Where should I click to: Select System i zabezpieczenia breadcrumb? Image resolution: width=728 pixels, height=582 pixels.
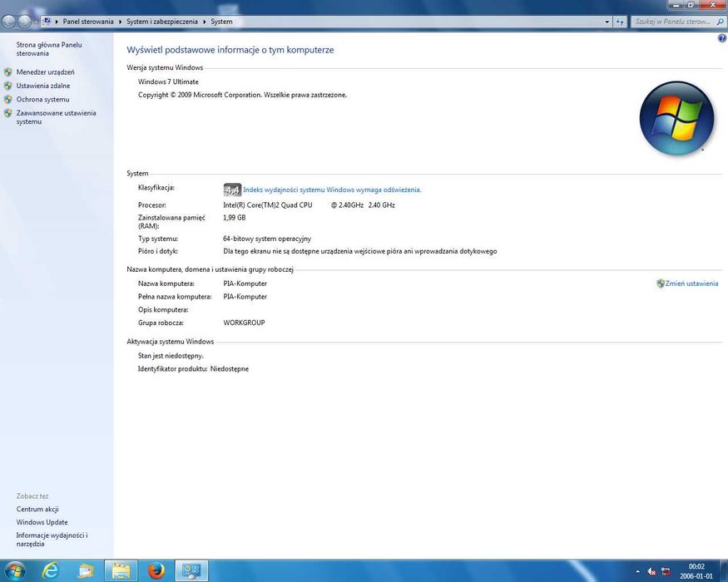coord(162,22)
